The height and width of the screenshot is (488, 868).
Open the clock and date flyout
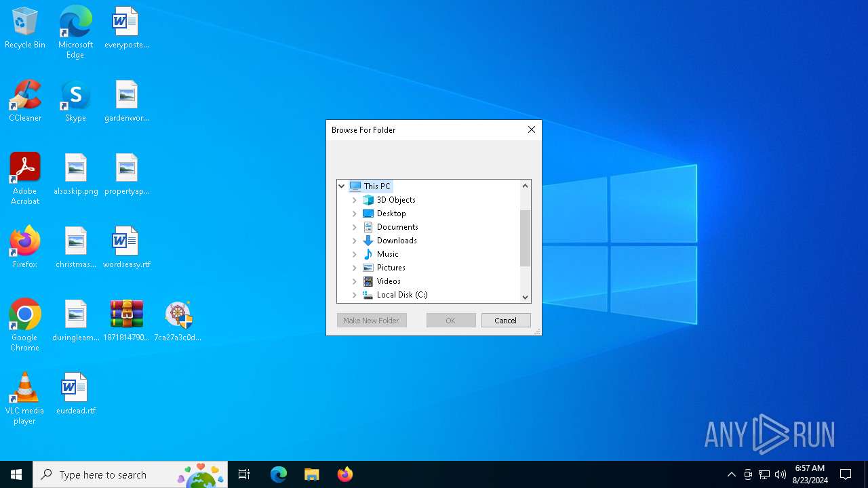[810, 474]
